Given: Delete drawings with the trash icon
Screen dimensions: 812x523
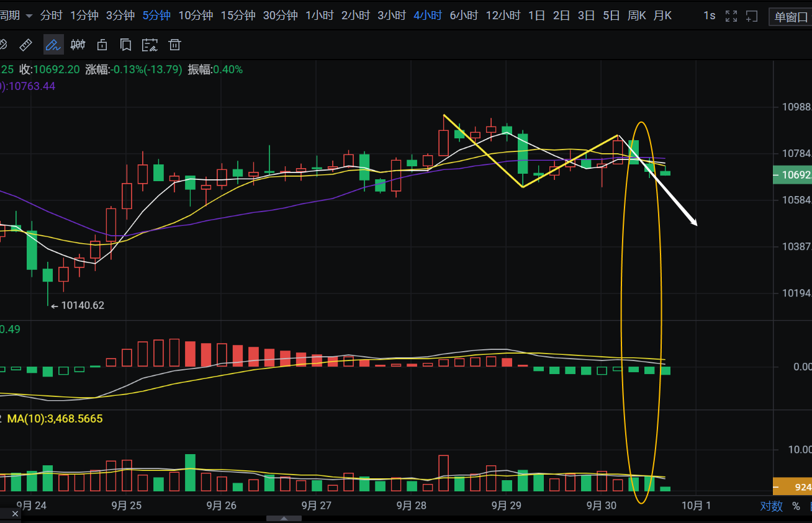Looking at the screenshot, I should [x=175, y=45].
